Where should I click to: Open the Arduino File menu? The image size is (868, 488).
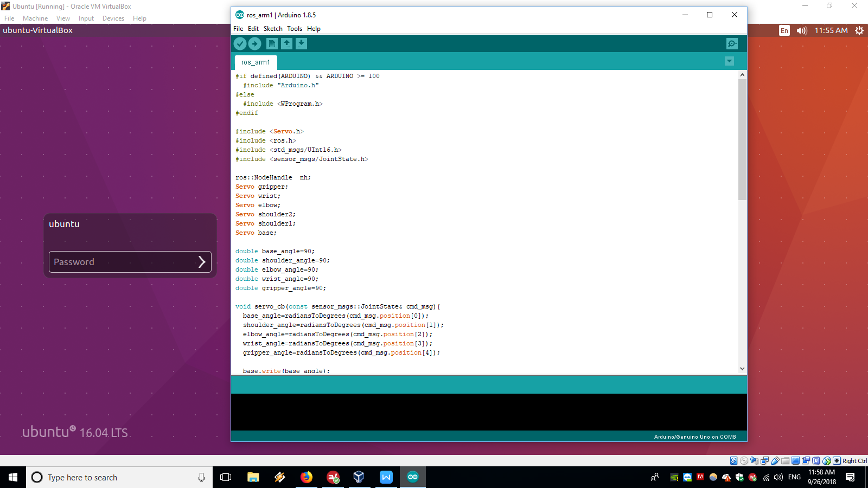[238, 29]
